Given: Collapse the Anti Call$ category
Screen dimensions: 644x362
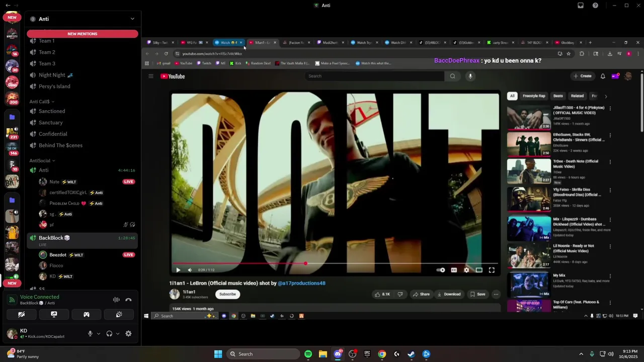Looking at the screenshot, I should (x=41, y=102).
